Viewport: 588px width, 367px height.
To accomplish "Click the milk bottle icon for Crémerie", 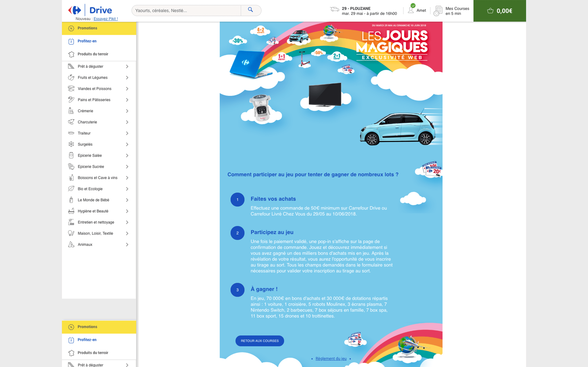I will pyautogui.click(x=71, y=111).
